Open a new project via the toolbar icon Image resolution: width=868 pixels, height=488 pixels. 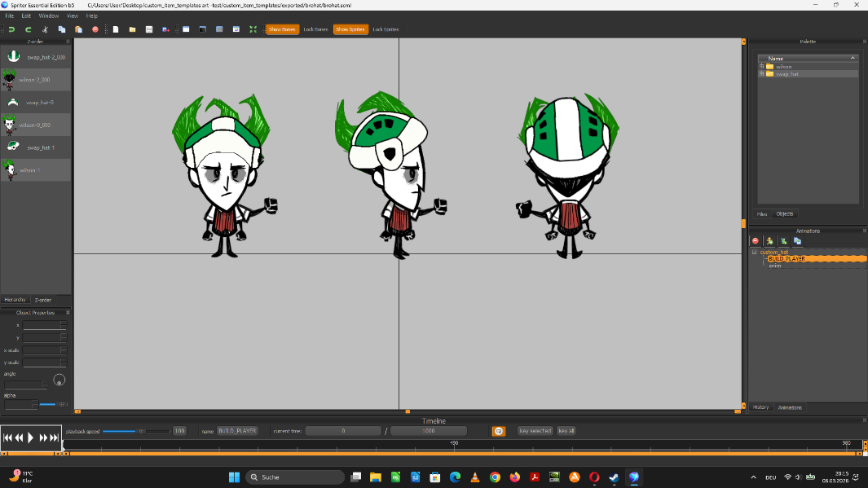(x=116, y=29)
